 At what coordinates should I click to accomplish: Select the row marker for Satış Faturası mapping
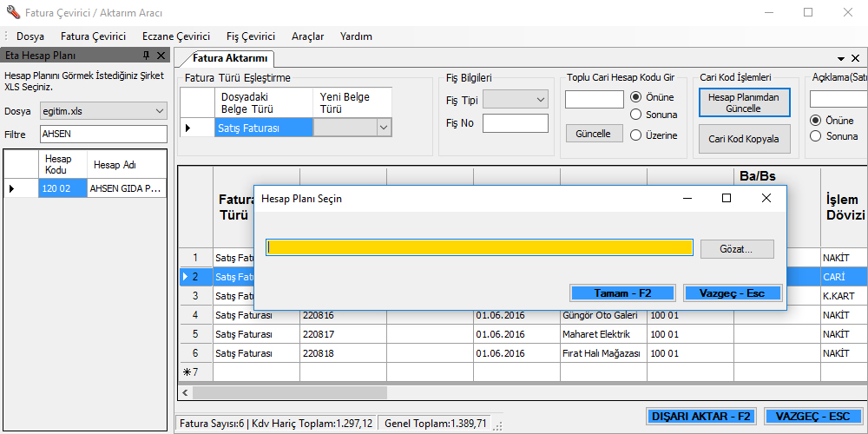198,128
